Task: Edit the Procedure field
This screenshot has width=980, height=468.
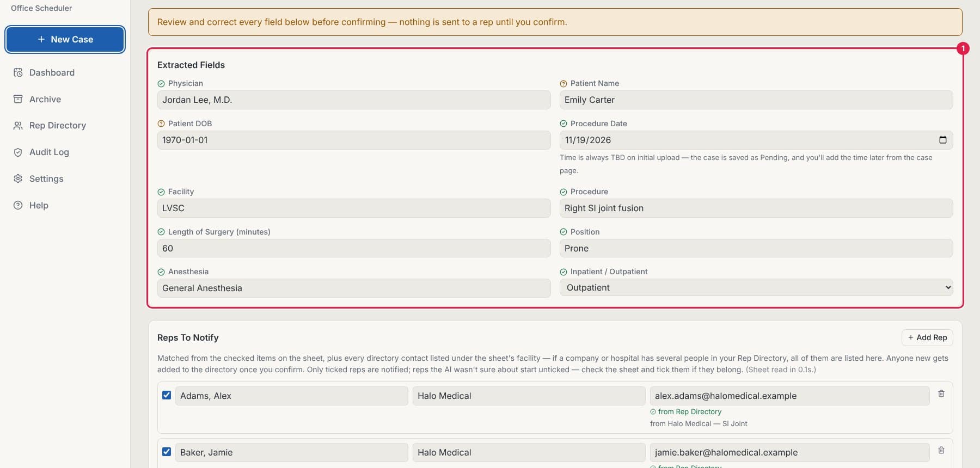Action: [x=756, y=208]
